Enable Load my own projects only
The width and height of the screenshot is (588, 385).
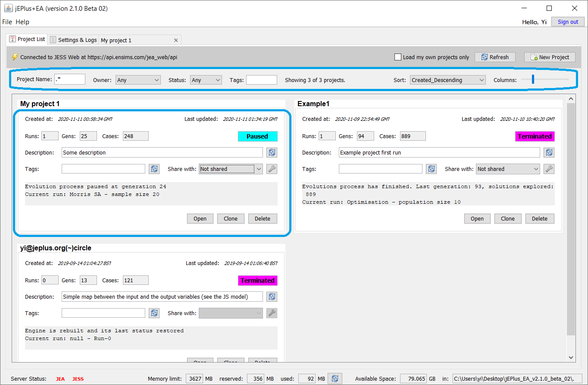pos(398,57)
